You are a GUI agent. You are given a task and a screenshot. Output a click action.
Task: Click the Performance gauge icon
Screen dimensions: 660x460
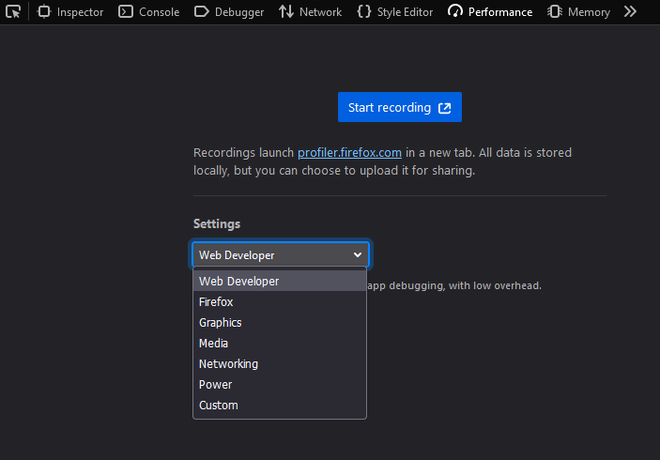456,12
